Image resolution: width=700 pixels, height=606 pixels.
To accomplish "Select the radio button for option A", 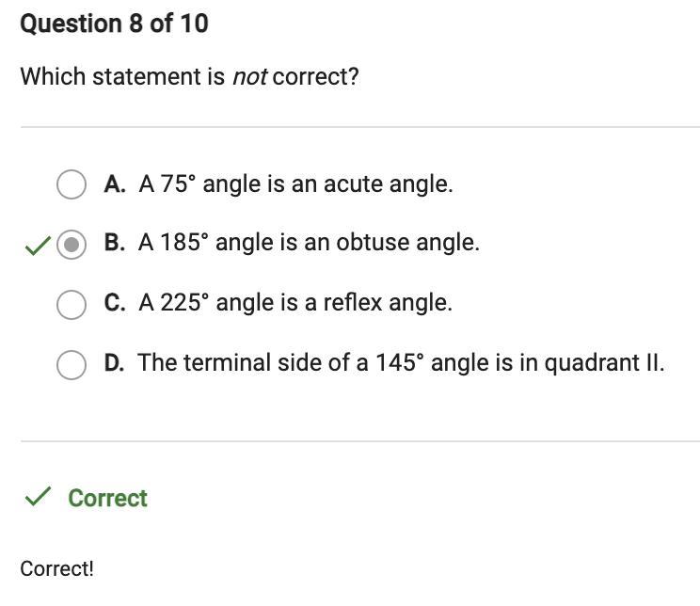I will tap(72, 184).
